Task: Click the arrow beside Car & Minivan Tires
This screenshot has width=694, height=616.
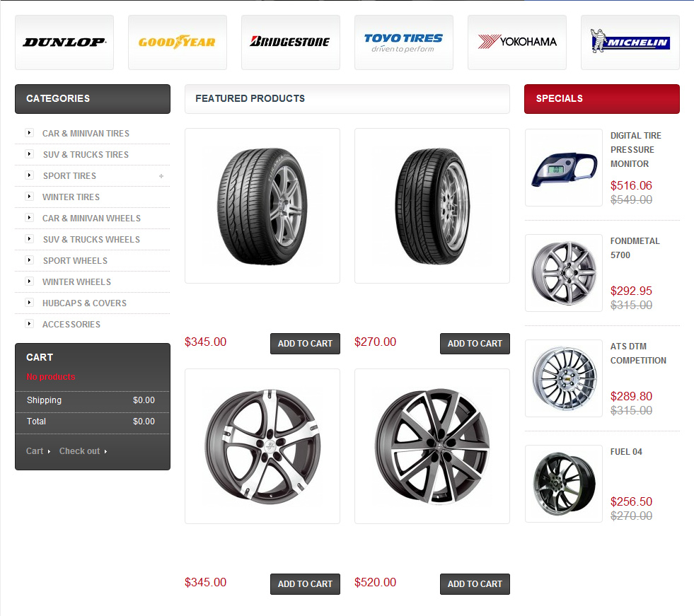Action: [x=29, y=133]
